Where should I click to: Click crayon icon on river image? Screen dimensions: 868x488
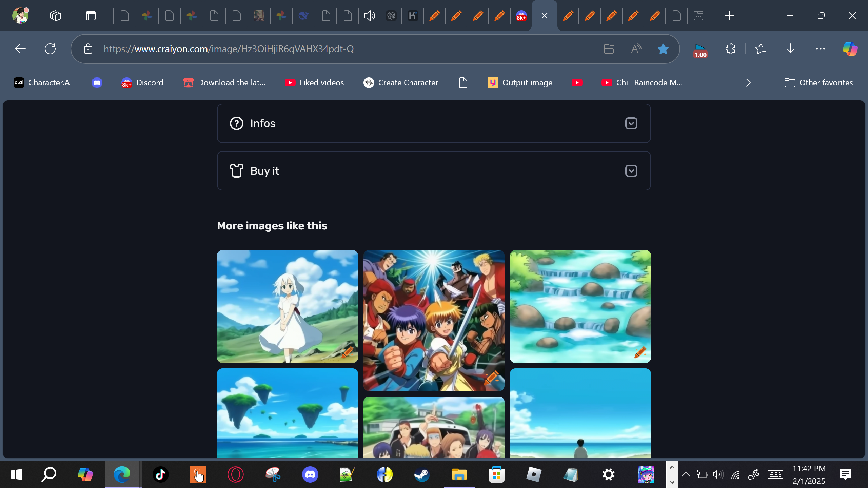coord(640,352)
